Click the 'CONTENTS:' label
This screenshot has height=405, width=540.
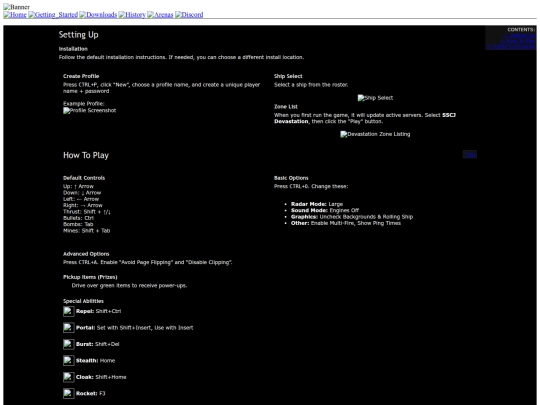point(521,30)
